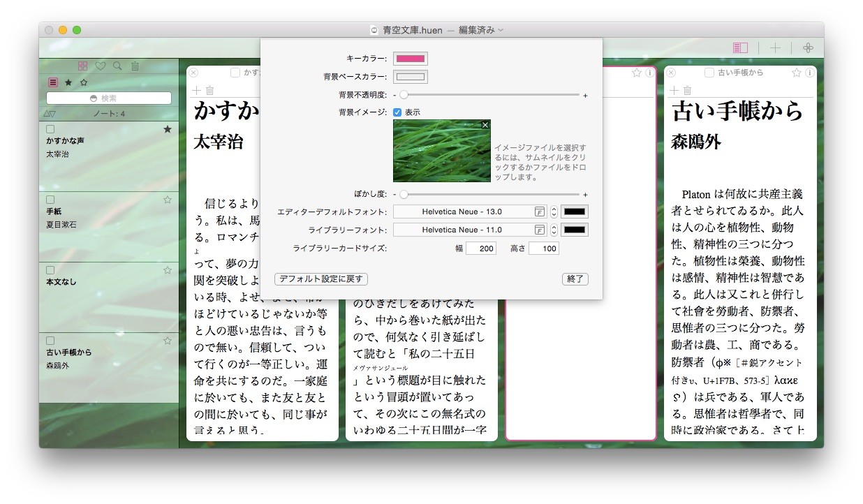The width and height of the screenshot is (863, 504).
Task: Adjust library font size stepper
Action: pyautogui.click(x=554, y=230)
